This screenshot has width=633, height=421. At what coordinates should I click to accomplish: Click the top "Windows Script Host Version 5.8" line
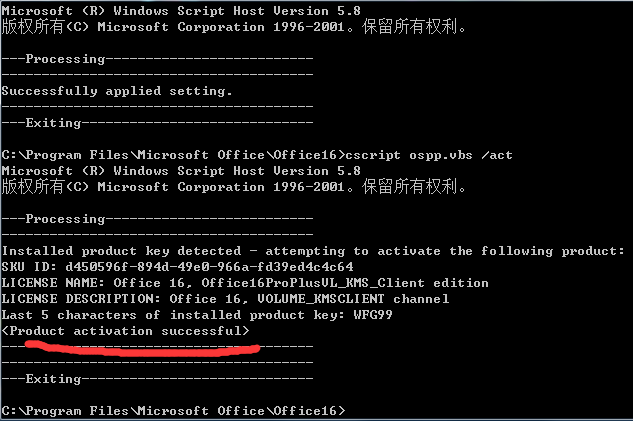(x=181, y=11)
